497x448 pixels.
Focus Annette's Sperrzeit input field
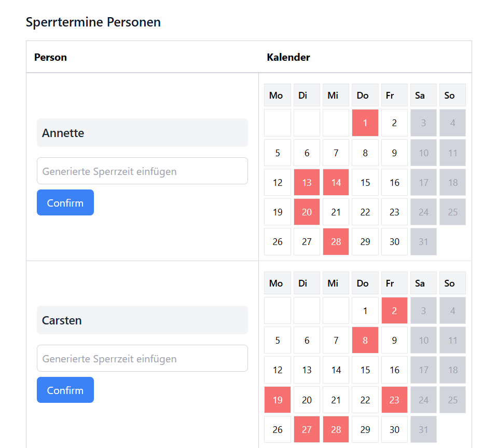[142, 171]
